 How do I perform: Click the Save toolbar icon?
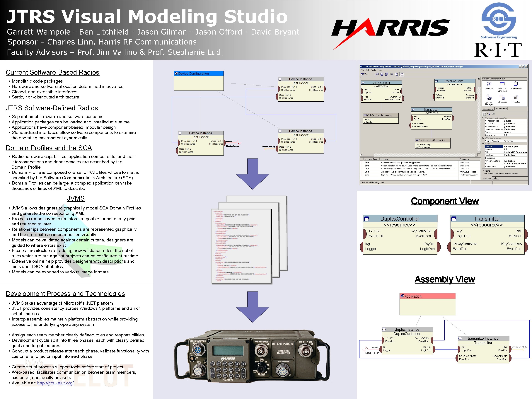(382, 74)
